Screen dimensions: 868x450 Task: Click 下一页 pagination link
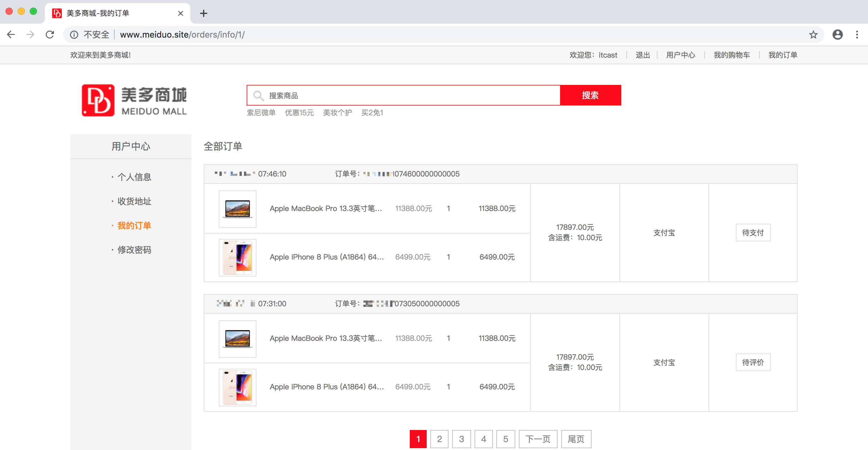538,439
